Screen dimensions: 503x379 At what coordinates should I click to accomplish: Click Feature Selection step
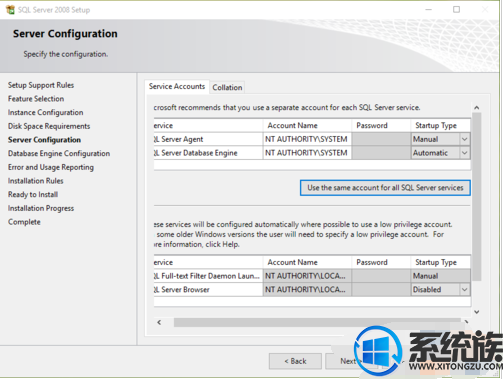tap(36, 99)
